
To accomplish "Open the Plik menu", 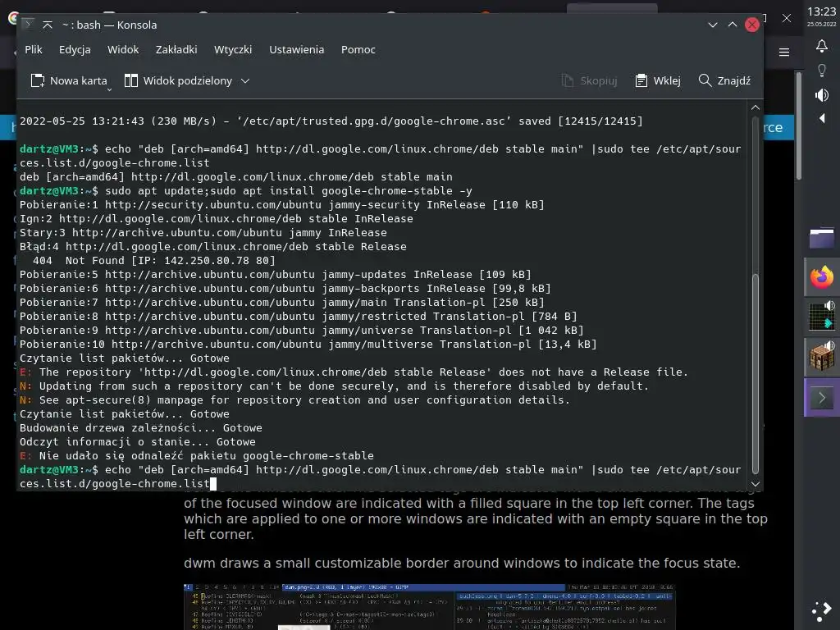I will (33, 49).
